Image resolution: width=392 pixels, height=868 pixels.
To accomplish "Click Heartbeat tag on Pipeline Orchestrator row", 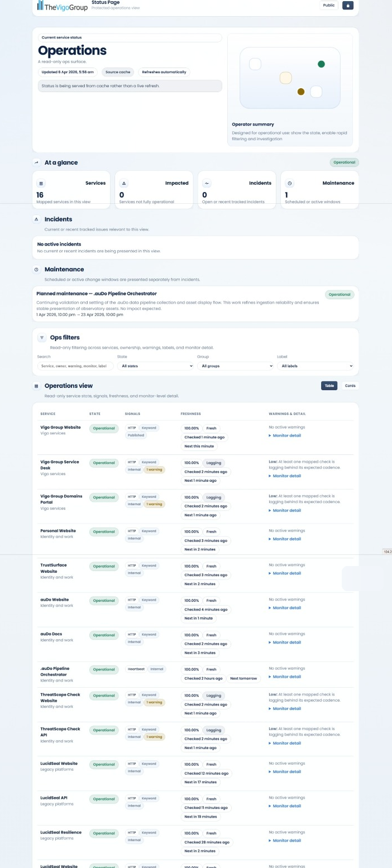I will [136, 669].
